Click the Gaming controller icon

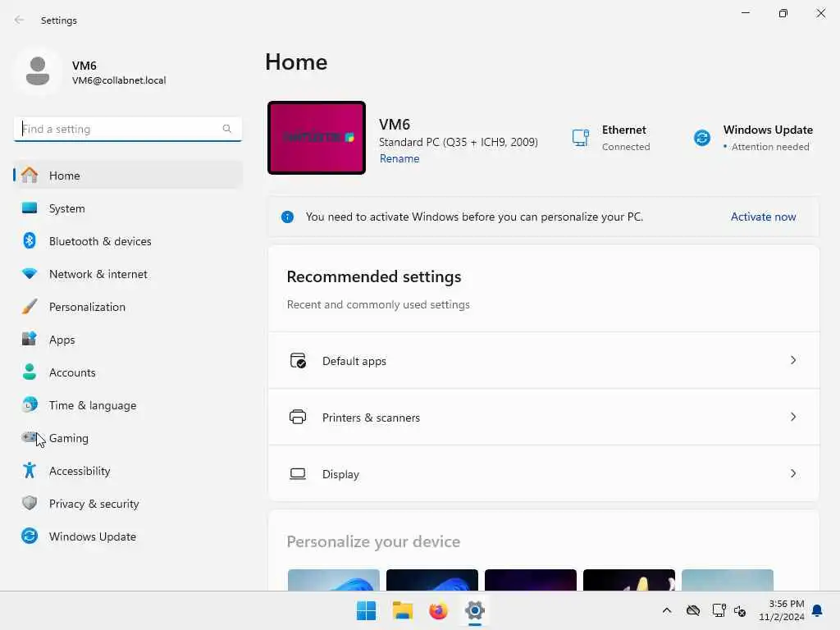30,437
